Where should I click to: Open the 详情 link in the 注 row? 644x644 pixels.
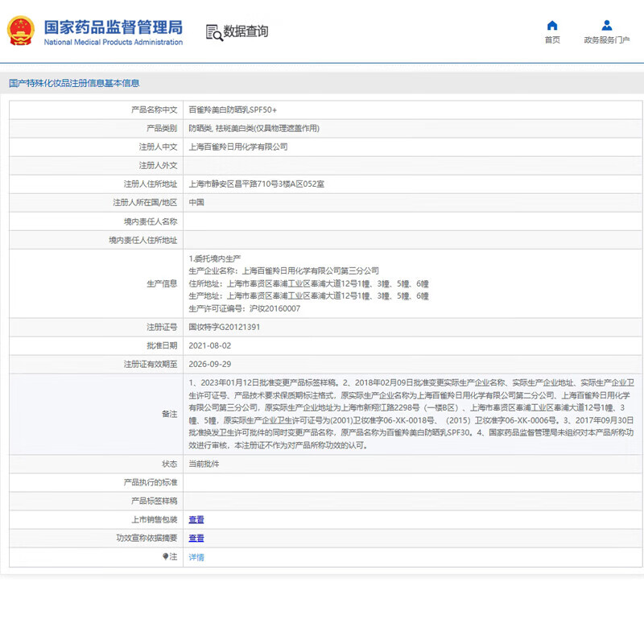pos(196,556)
